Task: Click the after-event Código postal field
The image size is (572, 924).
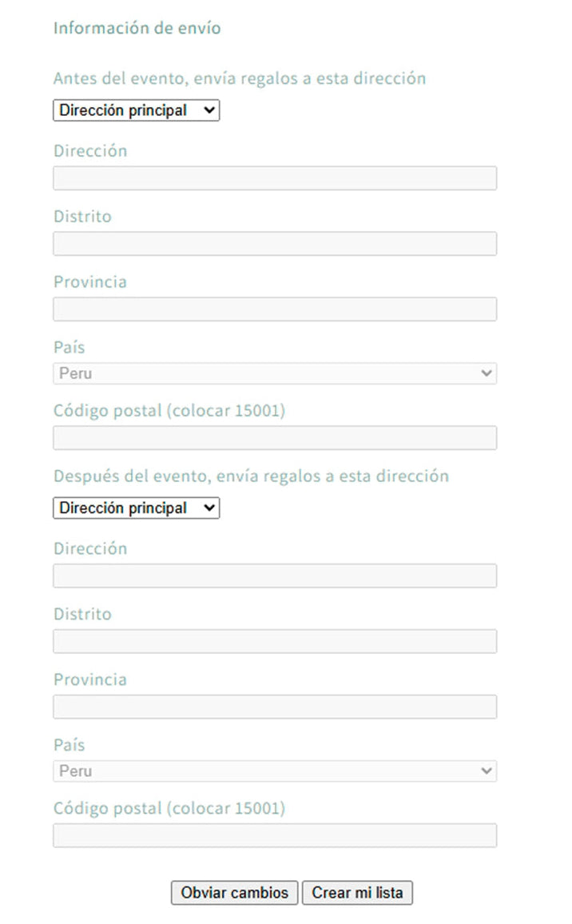Action: (x=274, y=835)
